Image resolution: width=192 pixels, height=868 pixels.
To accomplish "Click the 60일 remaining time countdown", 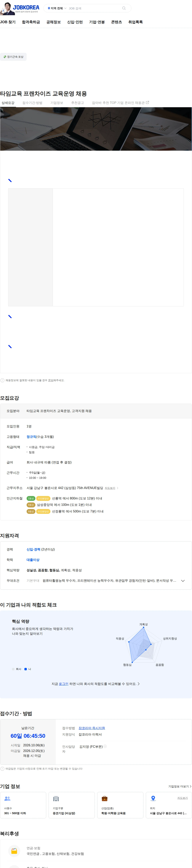I will pyautogui.click(x=28, y=736).
